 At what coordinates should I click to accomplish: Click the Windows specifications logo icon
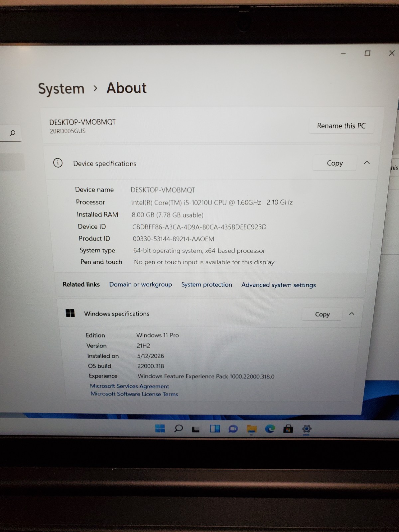pyautogui.click(x=70, y=313)
